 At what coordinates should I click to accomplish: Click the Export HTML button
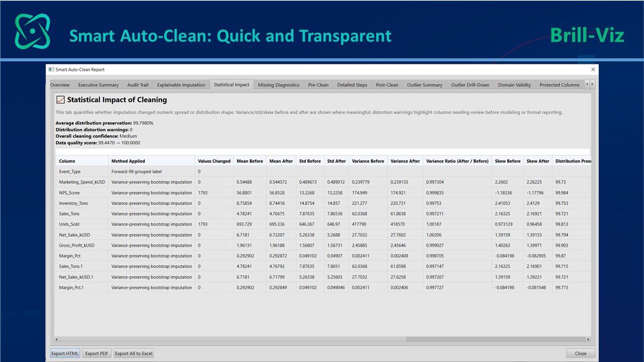click(65, 353)
